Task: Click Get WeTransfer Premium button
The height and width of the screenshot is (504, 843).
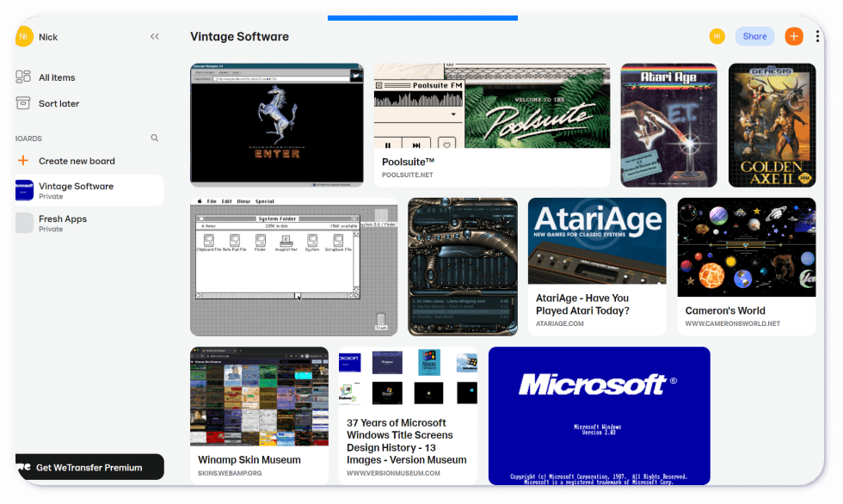Action: point(89,467)
